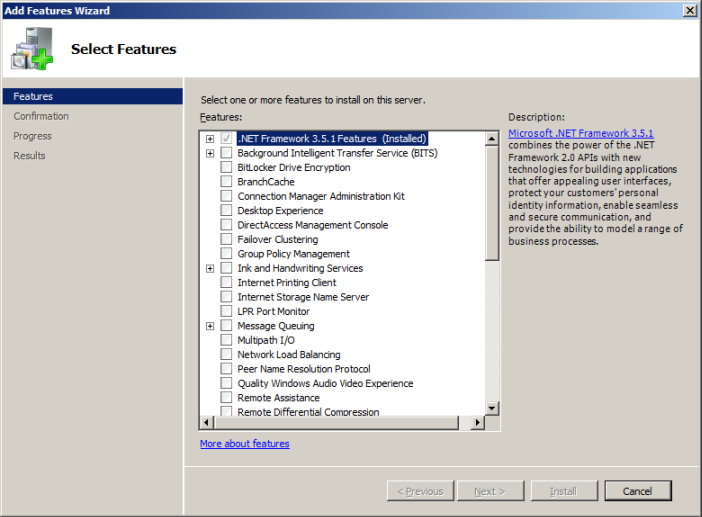Viewport: 702px width, 517px height.
Task: Click the features list scroll up arrow
Action: pos(492,139)
